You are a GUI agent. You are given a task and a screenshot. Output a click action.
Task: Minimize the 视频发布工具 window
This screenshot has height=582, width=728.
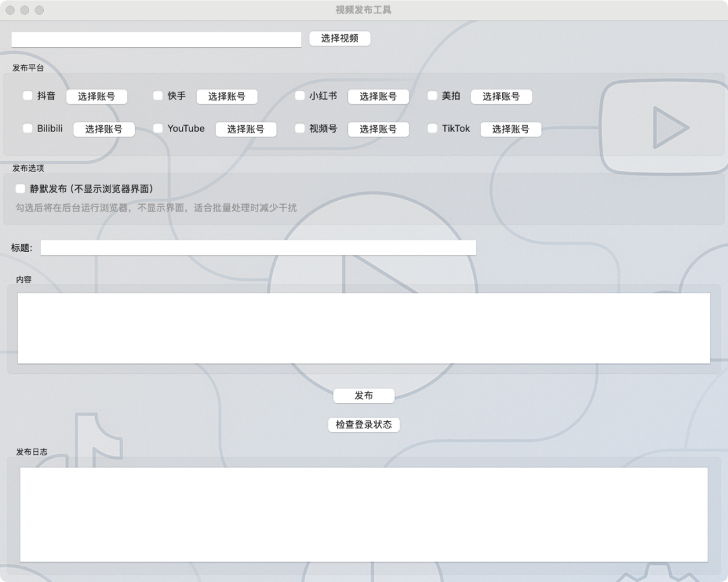point(25,10)
